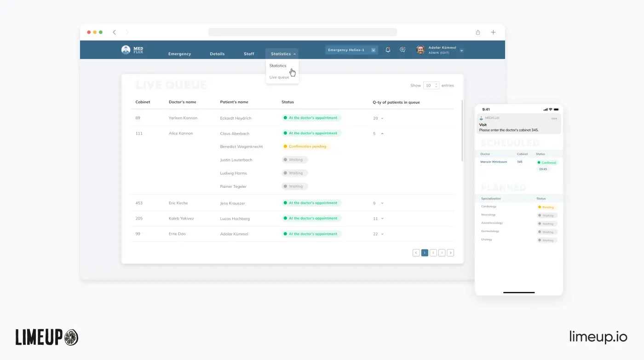Click the MedFlux logo
Viewport: 644px width, 360px height.
click(x=133, y=49)
